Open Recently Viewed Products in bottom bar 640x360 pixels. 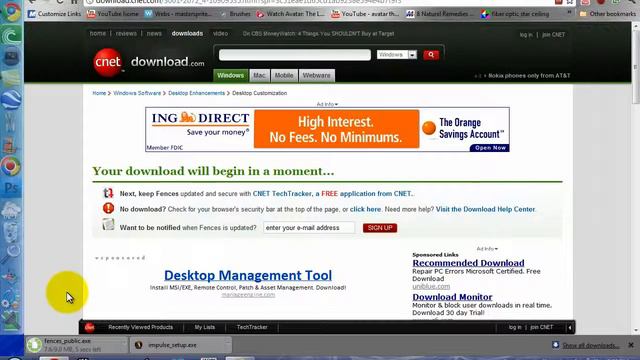[140, 327]
